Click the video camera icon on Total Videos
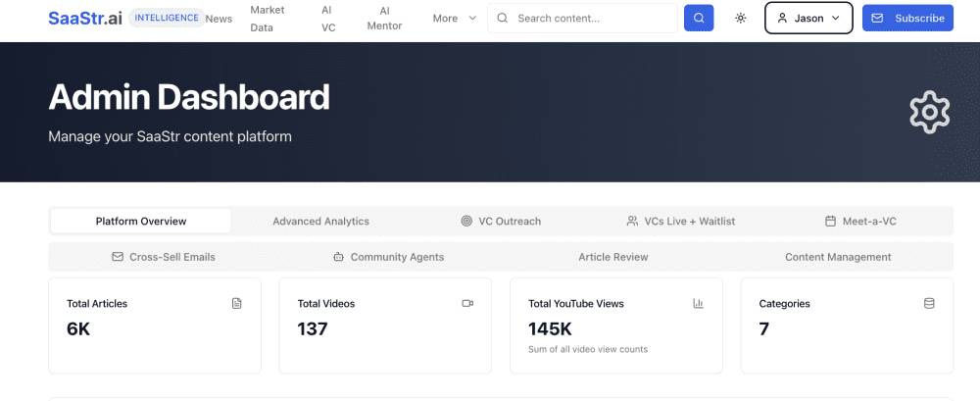980x401 pixels. pyautogui.click(x=467, y=303)
